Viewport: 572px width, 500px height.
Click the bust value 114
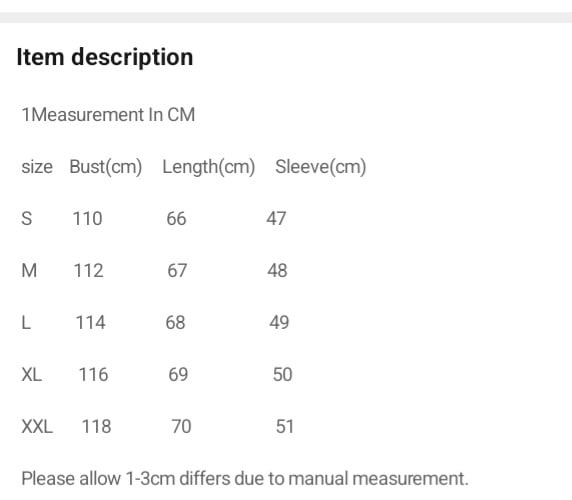90,323
